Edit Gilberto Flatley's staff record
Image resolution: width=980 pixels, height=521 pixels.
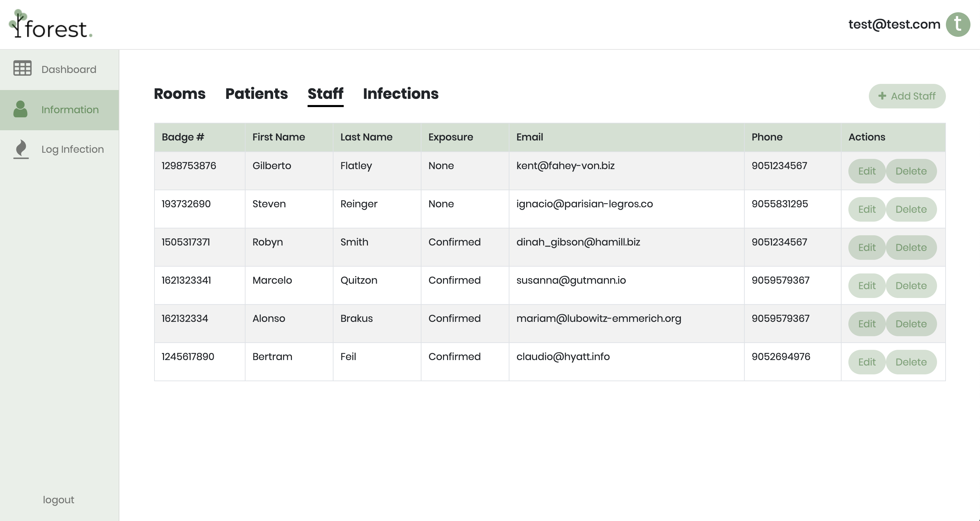click(x=867, y=171)
